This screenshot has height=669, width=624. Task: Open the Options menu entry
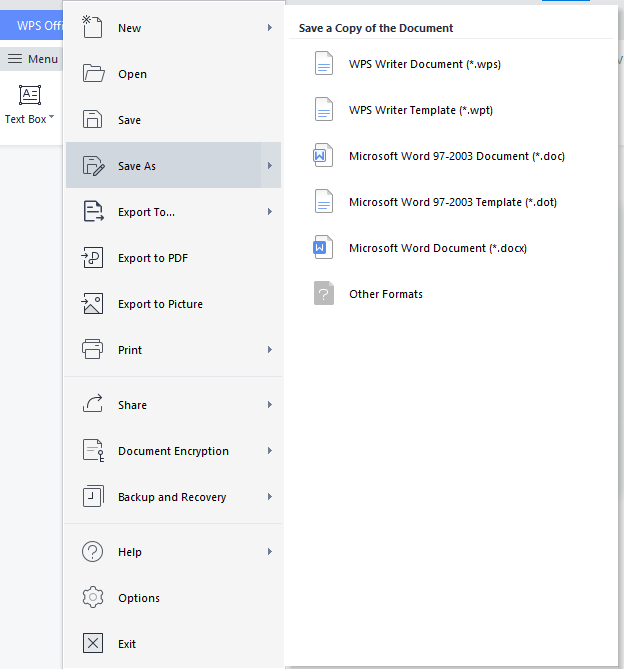tap(138, 598)
